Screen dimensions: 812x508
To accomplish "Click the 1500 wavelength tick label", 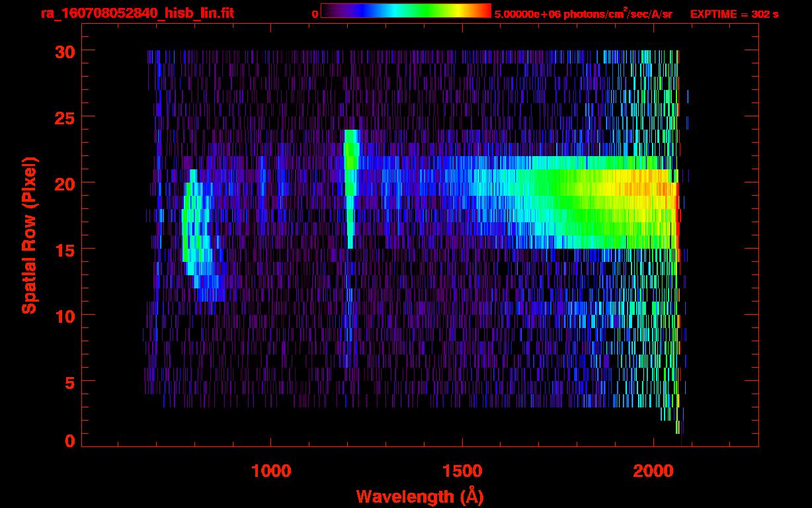I will pos(462,471).
